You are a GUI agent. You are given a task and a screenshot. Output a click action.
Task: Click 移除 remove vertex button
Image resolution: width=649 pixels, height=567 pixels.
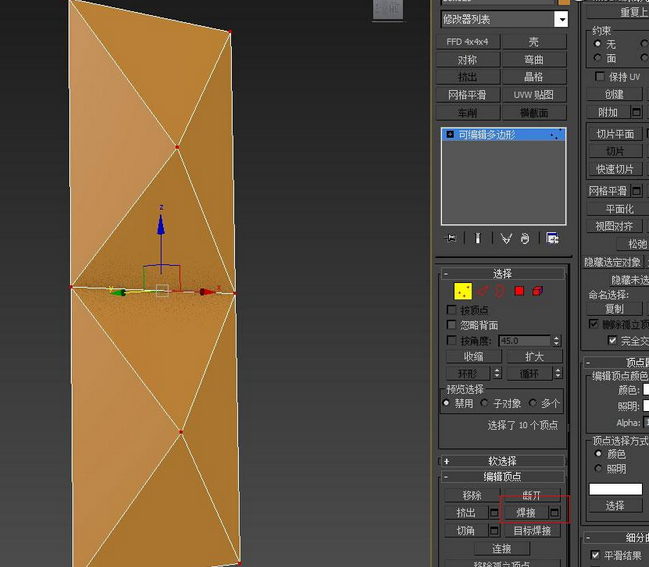[472, 495]
